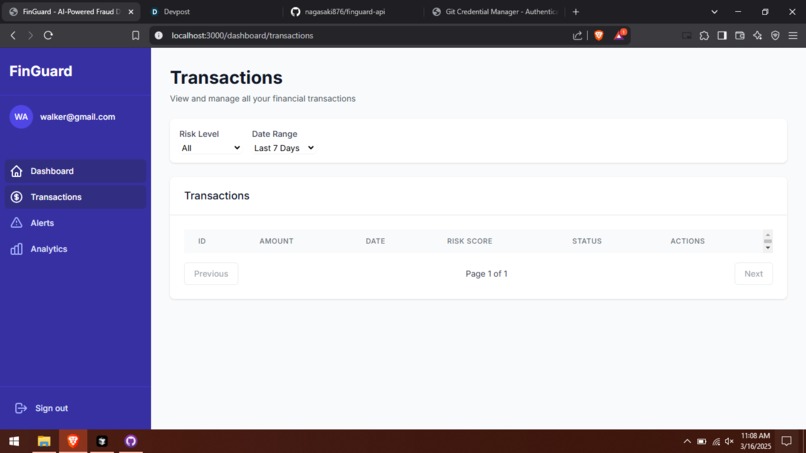Click the Previous page button
Image resolution: width=806 pixels, height=453 pixels.
[211, 274]
